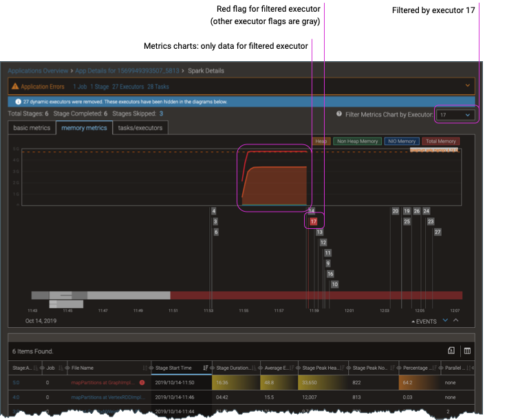Click executor flag 25 on timeline
507x420 pixels.
click(x=407, y=221)
